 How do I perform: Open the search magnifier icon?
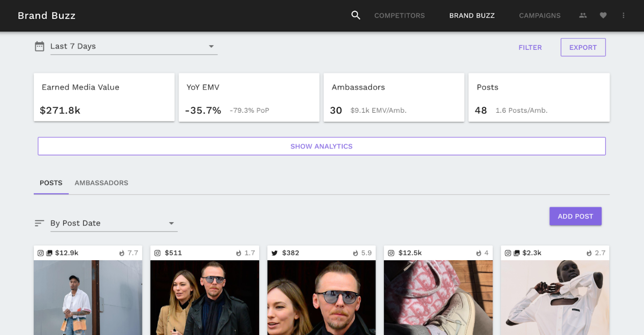point(356,15)
